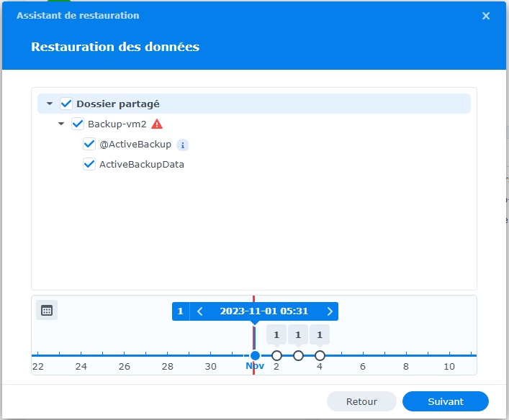Screen dimensions: 509x420
Task: Click the 2023-11-01 05:31 date label
Action: (x=264, y=311)
